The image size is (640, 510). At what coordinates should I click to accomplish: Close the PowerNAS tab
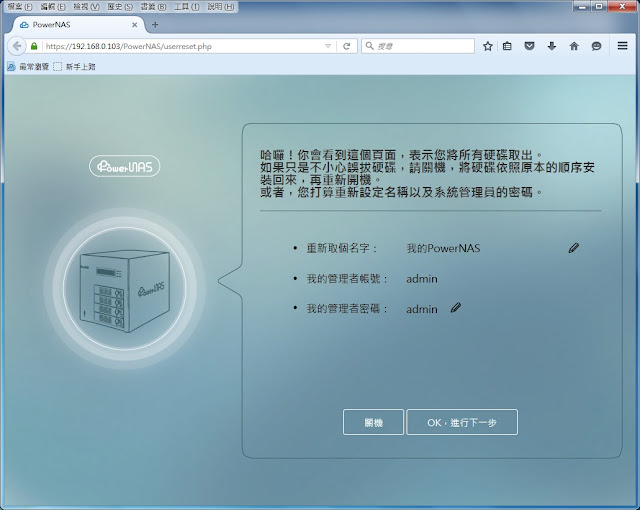coord(134,25)
